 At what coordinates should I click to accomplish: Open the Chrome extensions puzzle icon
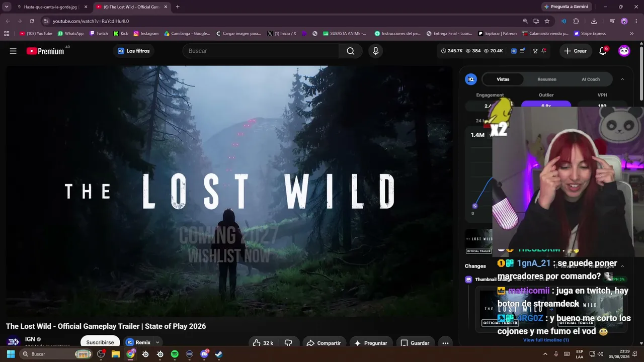coord(576,21)
